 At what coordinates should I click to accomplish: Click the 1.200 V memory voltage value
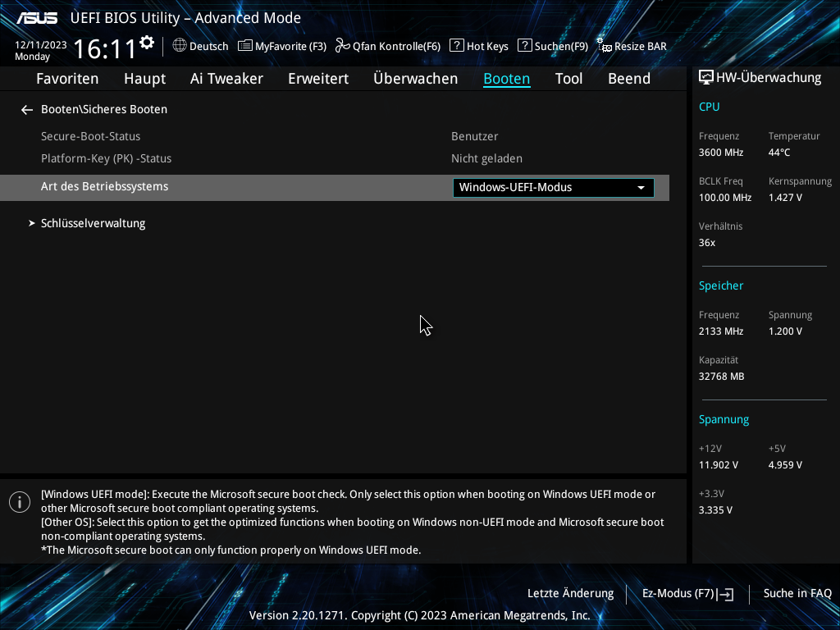click(785, 331)
